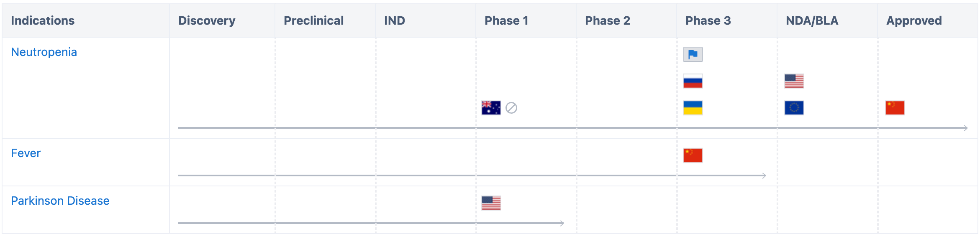
Task: Click the Ukraine flag under Phase 3
Action: point(693,108)
